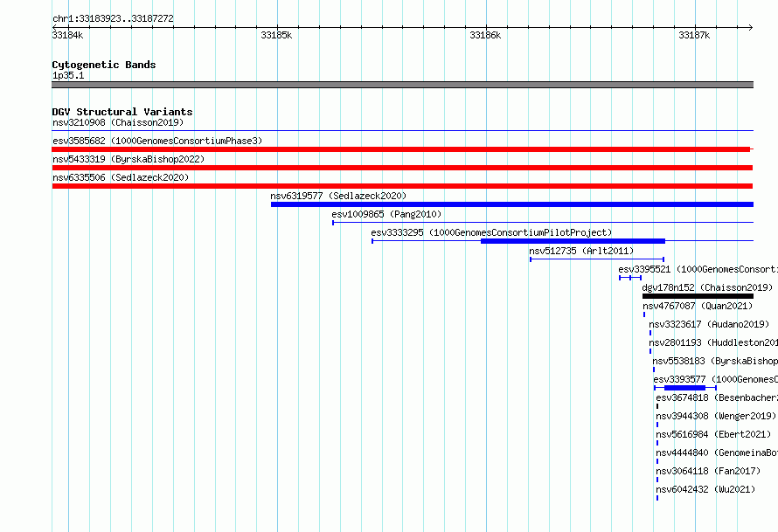The image size is (778, 532).
Task: Open the nsv5538183 ByrskaBishop label
Action: click(x=715, y=361)
